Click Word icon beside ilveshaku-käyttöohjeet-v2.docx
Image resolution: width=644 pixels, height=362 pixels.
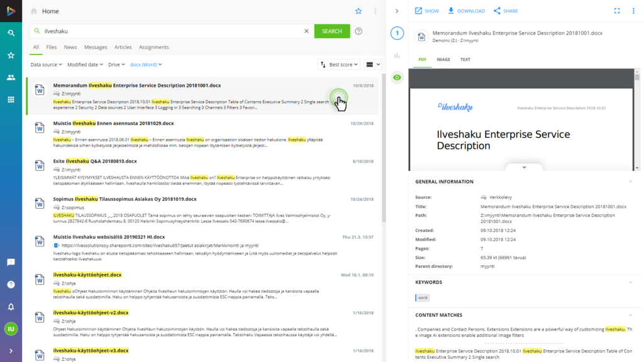click(x=40, y=317)
